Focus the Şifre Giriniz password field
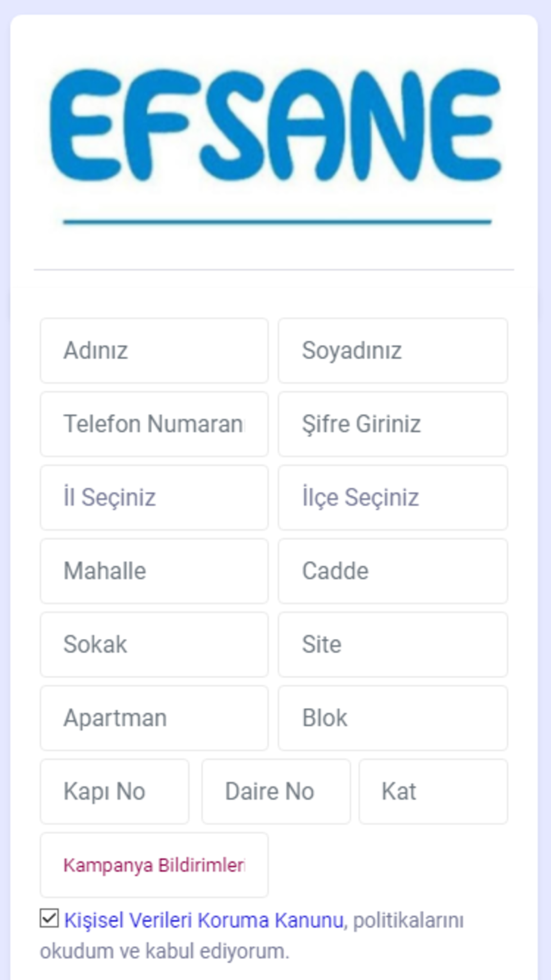This screenshot has width=551, height=980. [393, 424]
